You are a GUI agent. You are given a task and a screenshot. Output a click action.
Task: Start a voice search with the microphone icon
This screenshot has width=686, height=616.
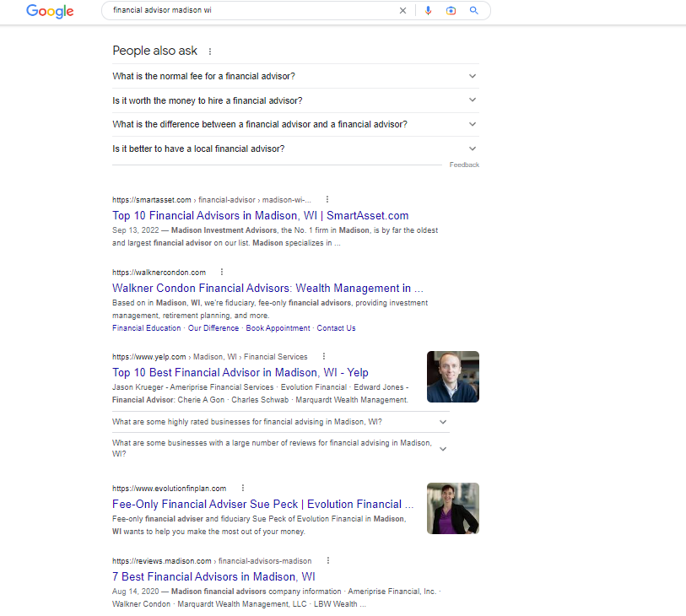pos(429,11)
